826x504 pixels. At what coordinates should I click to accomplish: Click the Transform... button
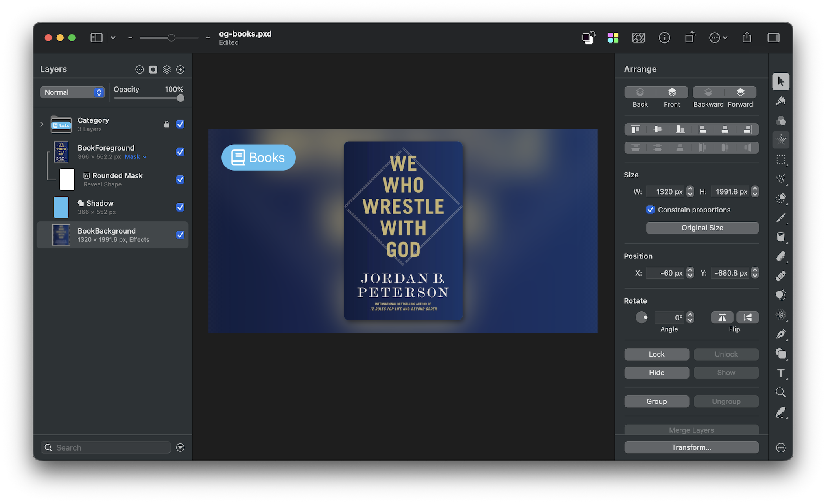(x=691, y=447)
